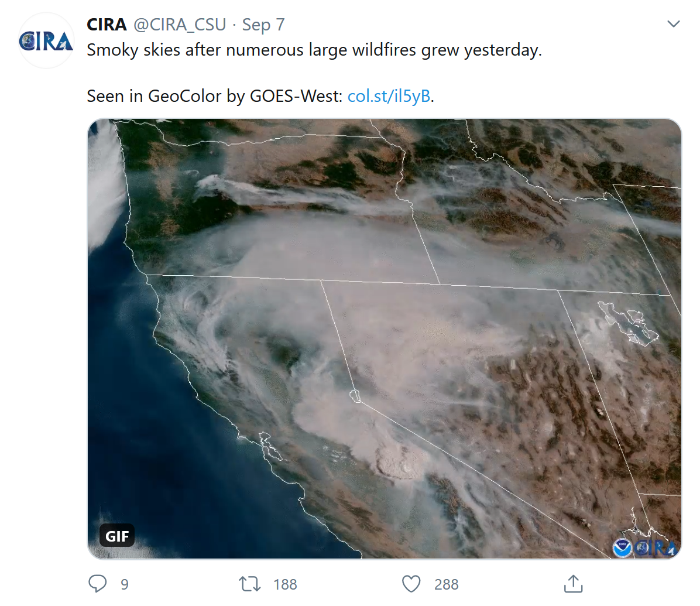Viewport: 700px width, 606px height.
Task: Click the "Seen in GeoColor by GOES-West" text
Action: click(214, 96)
